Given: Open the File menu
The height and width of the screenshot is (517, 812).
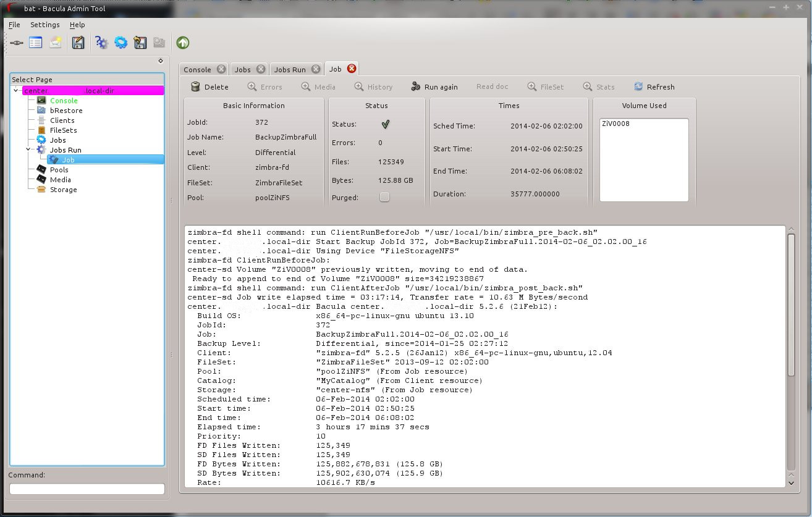Looking at the screenshot, I should click(14, 25).
